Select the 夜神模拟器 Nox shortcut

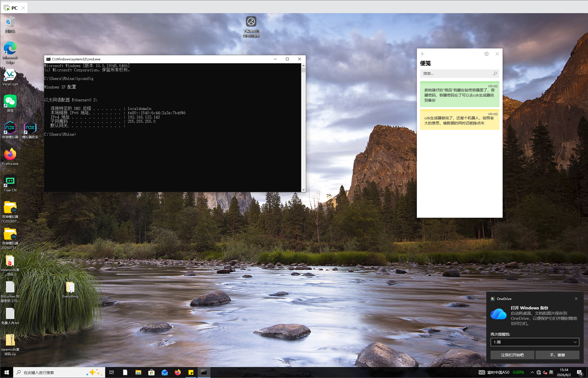point(10,130)
